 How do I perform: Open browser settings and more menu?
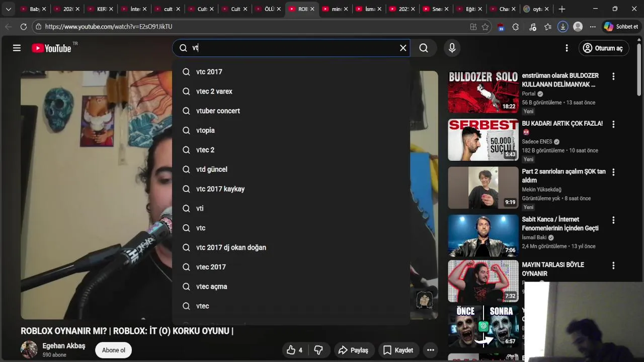pos(593,27)
